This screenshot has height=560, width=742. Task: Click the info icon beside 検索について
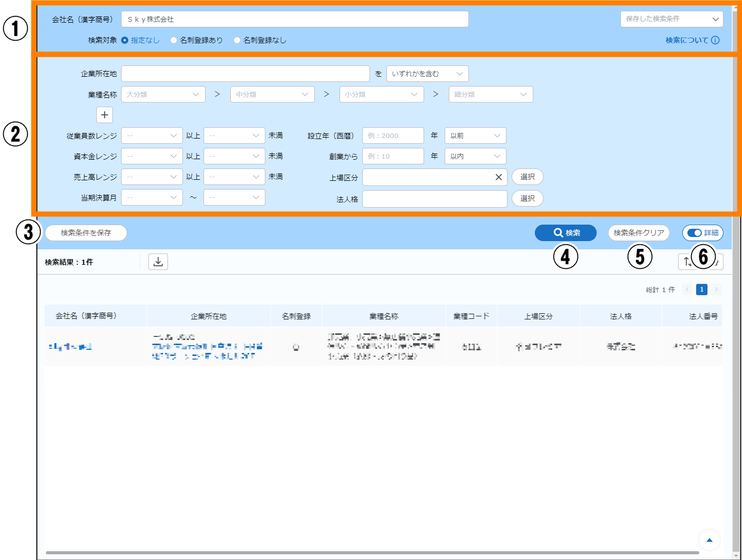point(715,40)
